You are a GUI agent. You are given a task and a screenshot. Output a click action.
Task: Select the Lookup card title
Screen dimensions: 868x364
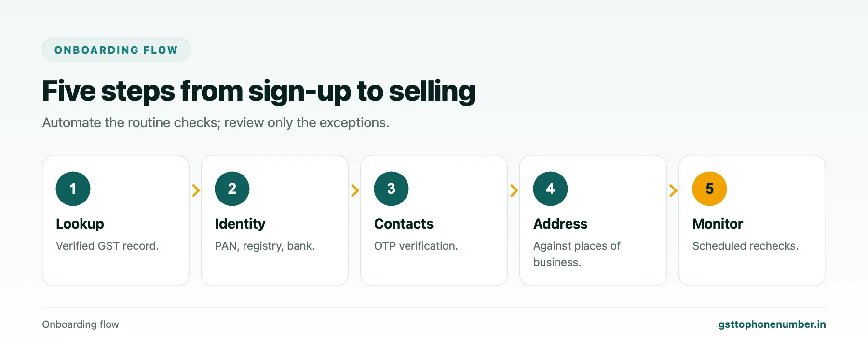point(80,224)
